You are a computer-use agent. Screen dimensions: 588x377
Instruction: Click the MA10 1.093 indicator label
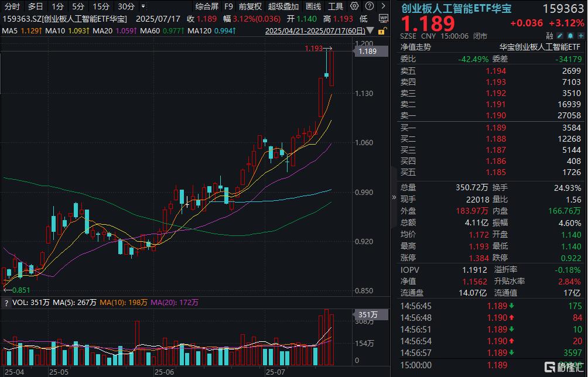tap(67, 30)
